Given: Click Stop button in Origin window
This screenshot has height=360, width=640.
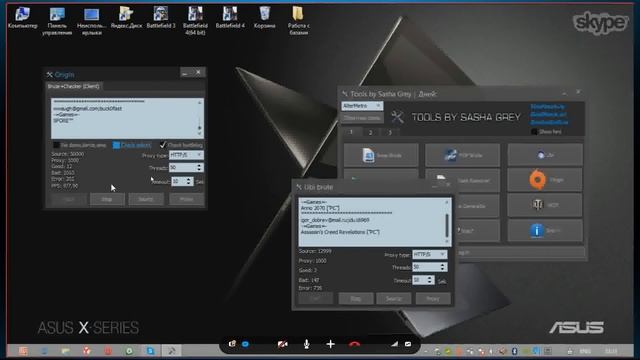Looking at the screenshot, I should pos(107,199).
